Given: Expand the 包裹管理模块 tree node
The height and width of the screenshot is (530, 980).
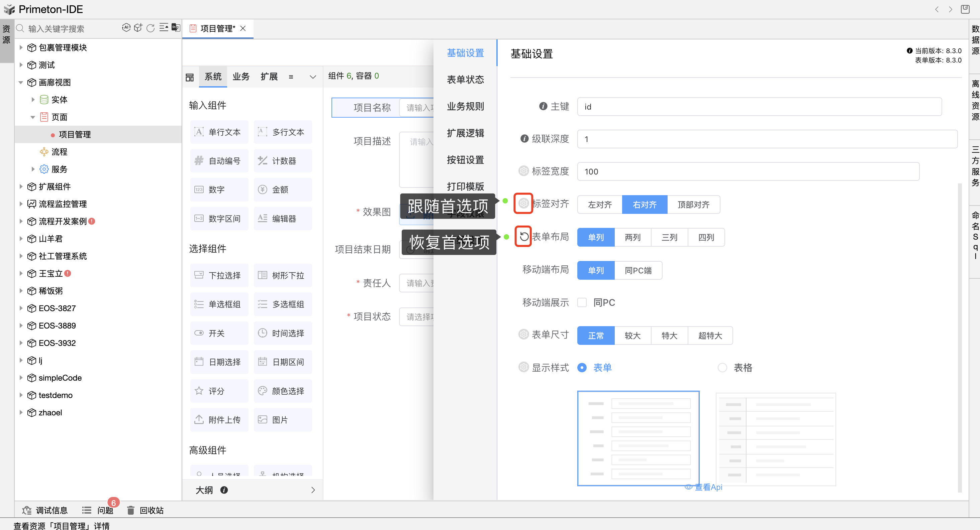Looking at the screenshot, I should point(21,47).
